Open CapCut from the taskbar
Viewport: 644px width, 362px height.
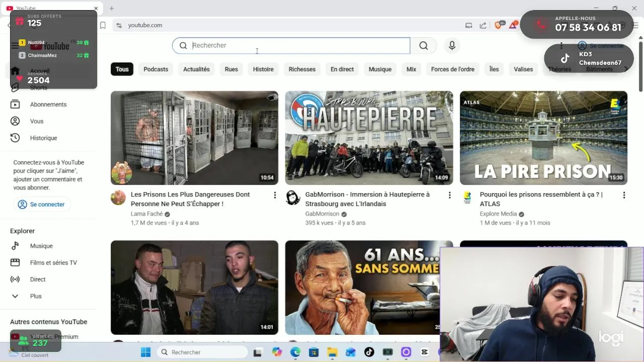(x=425, y=352)
